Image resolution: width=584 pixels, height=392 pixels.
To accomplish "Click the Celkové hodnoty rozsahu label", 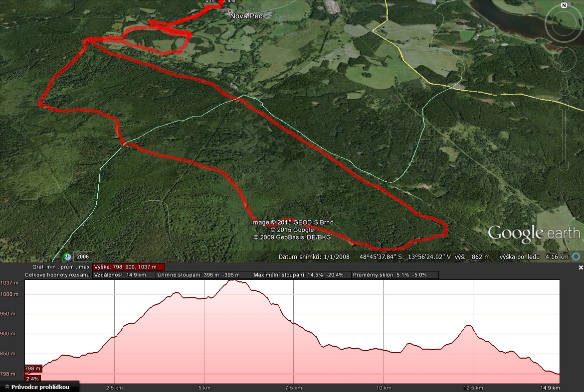I will coord(58,275).
